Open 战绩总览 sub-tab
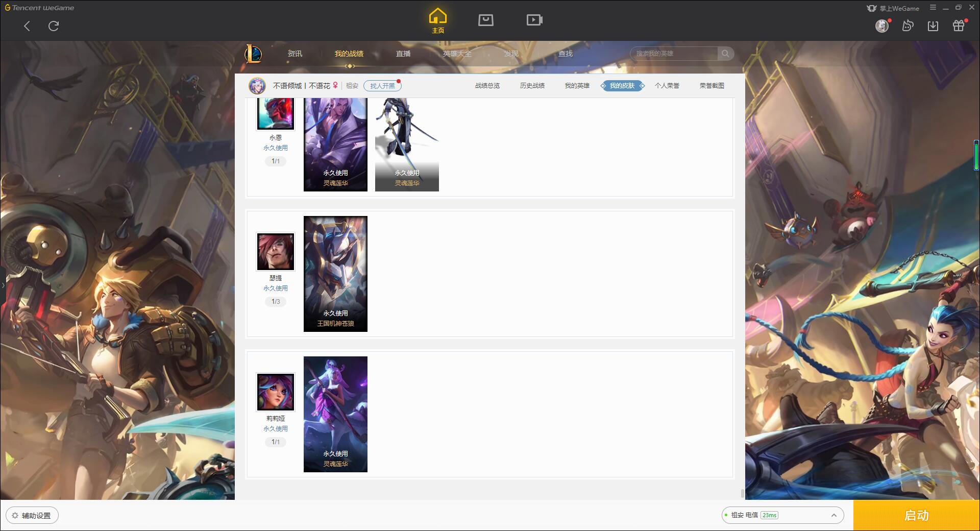This screenshot has width=980, height=531. click(487, 86)
